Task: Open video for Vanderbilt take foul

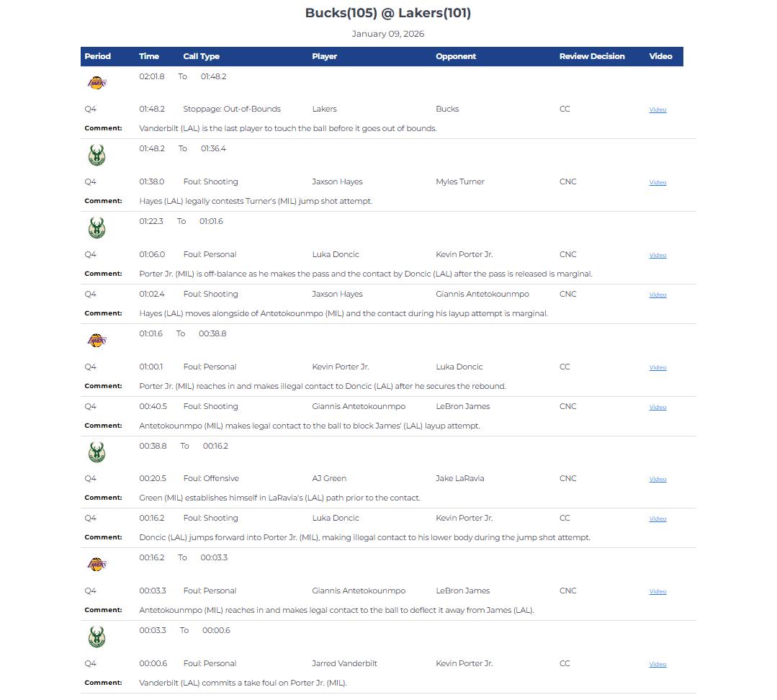Action: point(657,665)
